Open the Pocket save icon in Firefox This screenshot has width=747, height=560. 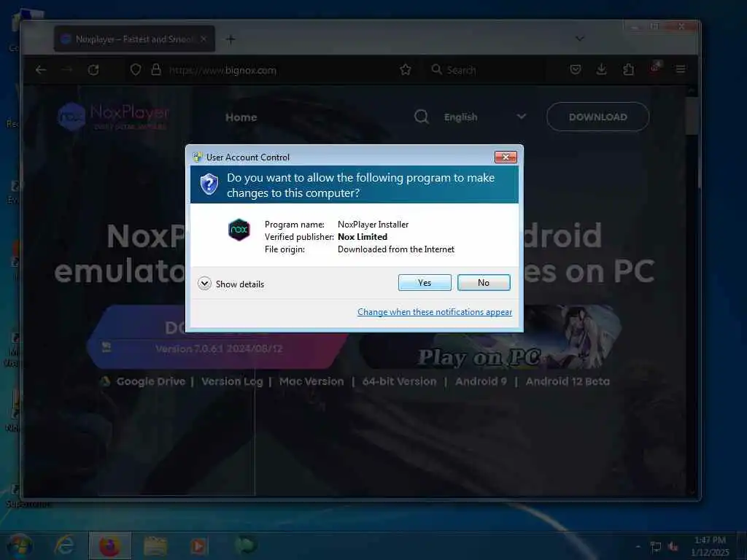[576, 69]
